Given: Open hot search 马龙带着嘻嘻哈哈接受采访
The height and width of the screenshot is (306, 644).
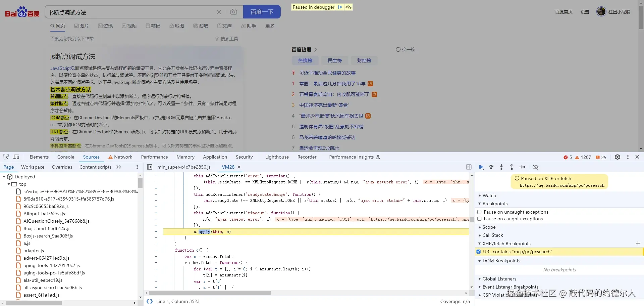Looking at the screenshot, I should coord(327,137).
